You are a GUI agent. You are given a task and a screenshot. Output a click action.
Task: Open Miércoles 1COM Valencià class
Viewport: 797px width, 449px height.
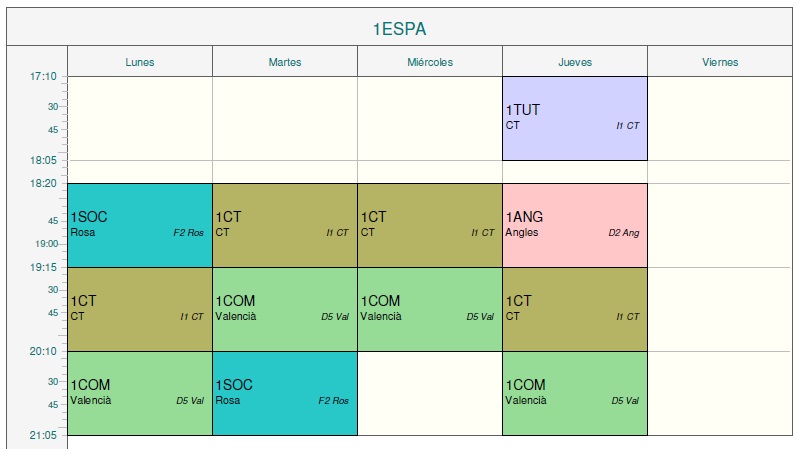pyautogui.click(x=430, y=309)
